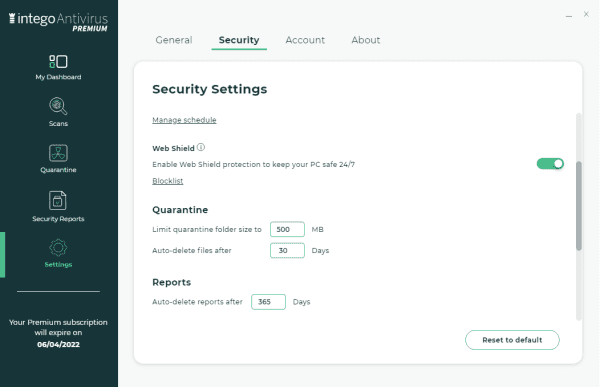Image resolution: width=600 pixels, height=387 pixels.
Task: Select the Security tab
Action: tap(239, 40)
